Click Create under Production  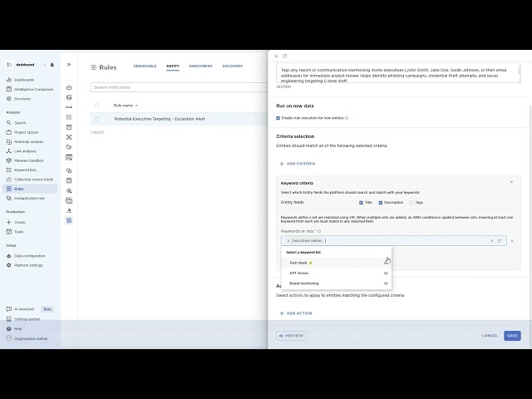[16, 222]
